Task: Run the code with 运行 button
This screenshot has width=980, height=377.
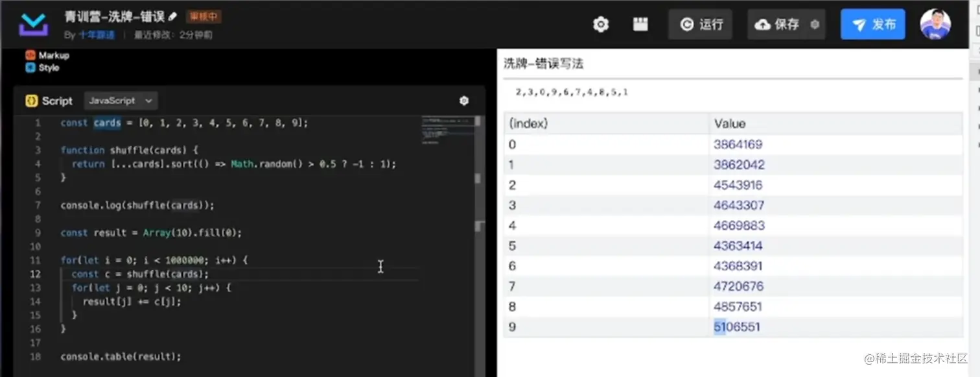Action: [x=701, y=25]
